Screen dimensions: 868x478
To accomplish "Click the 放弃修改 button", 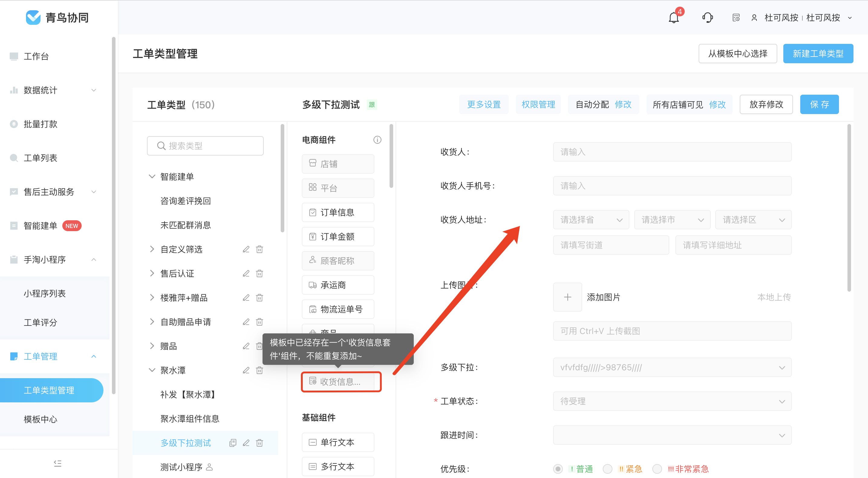I will click(x=766, y=104).
